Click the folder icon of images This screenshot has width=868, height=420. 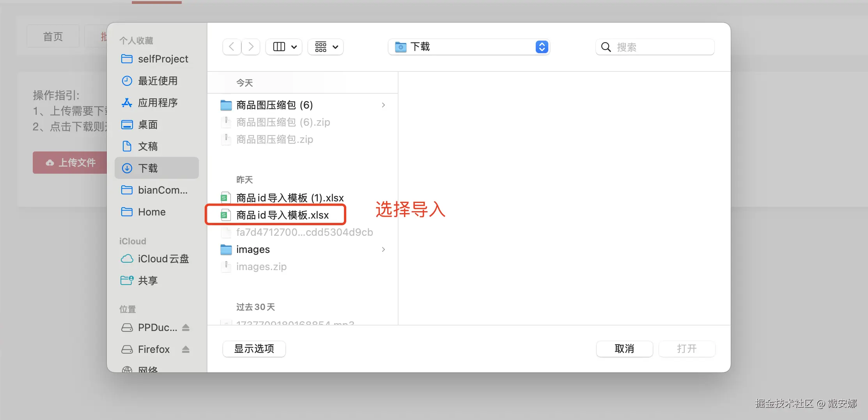(x=226, y=249)
